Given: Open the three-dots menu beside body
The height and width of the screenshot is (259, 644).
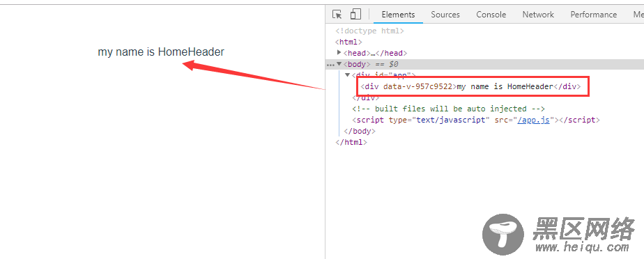Looking at the screenshot, I should 330,65.
